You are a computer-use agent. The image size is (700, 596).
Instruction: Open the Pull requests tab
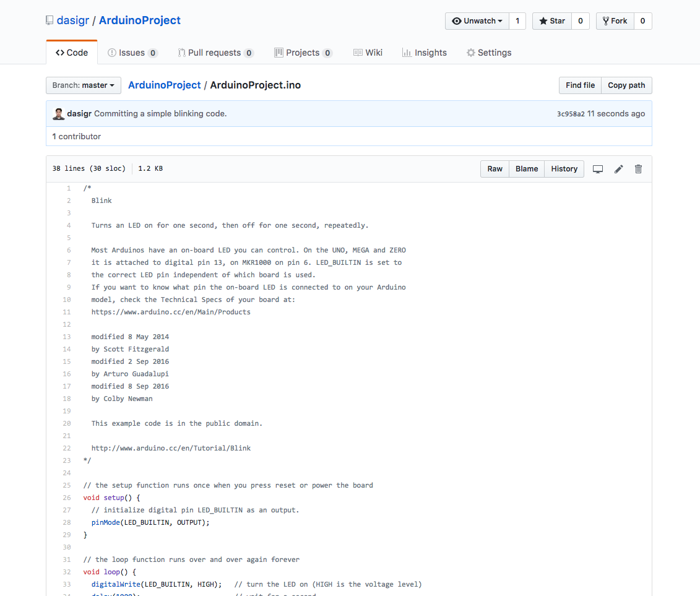(215, 53)
